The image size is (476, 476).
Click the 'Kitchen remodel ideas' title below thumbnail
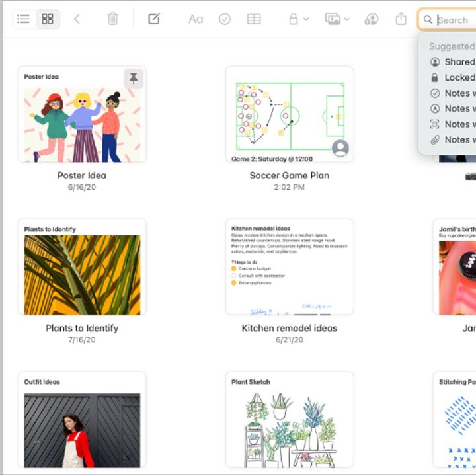pyautogui.click(x=290, y=328)
